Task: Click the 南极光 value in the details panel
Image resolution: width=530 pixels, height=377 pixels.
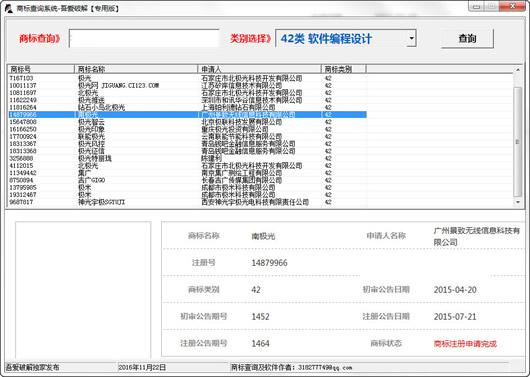Action: coord(263,236)
